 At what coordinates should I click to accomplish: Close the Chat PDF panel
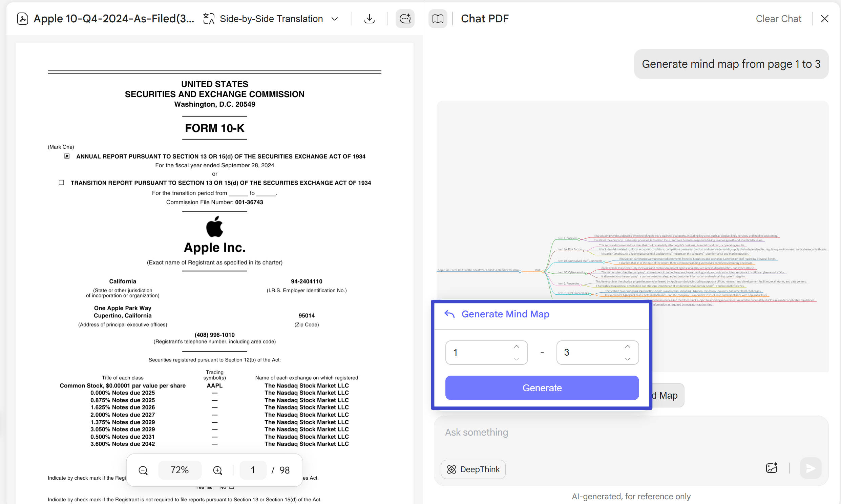825,19
